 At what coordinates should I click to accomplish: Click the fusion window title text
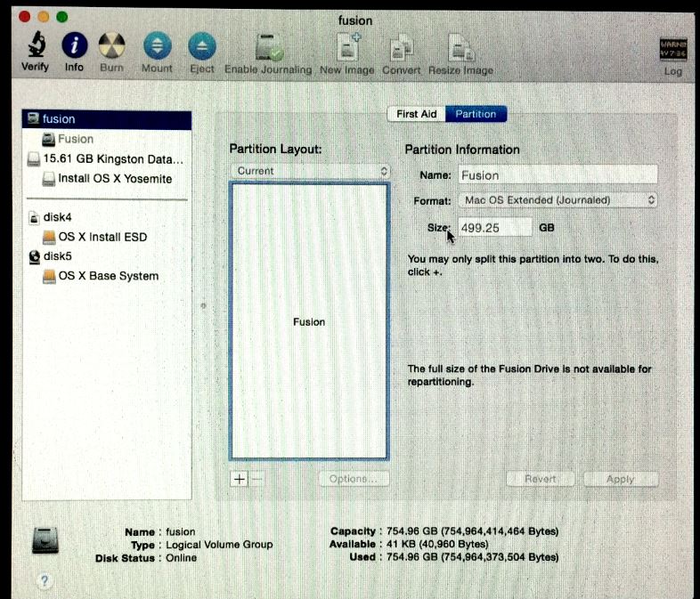(355, 20)
